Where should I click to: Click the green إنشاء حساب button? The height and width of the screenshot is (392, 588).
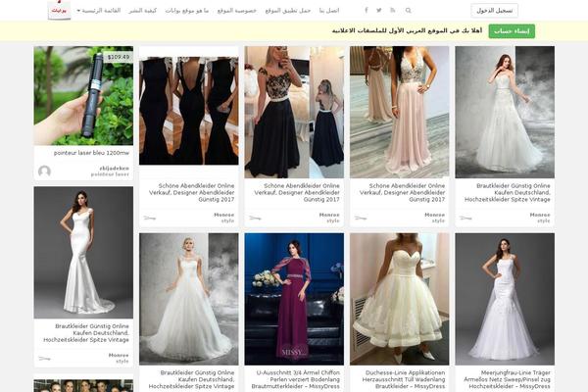point(512,31)
